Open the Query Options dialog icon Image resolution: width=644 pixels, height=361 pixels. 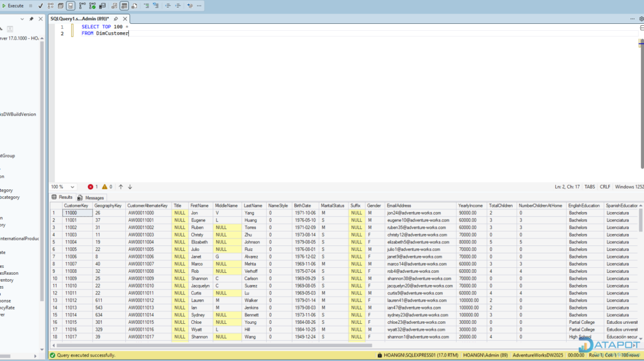60,6
